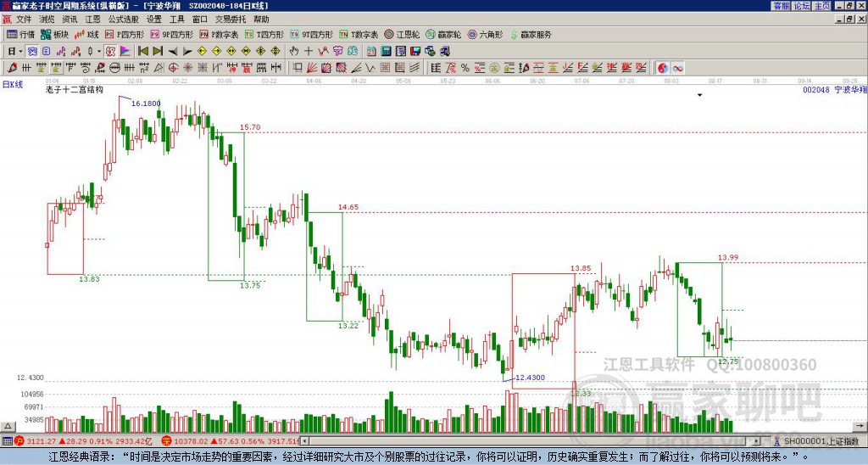Toggle the infinity loop icon
Screen dimensions: 868x465
click(677, 68)
